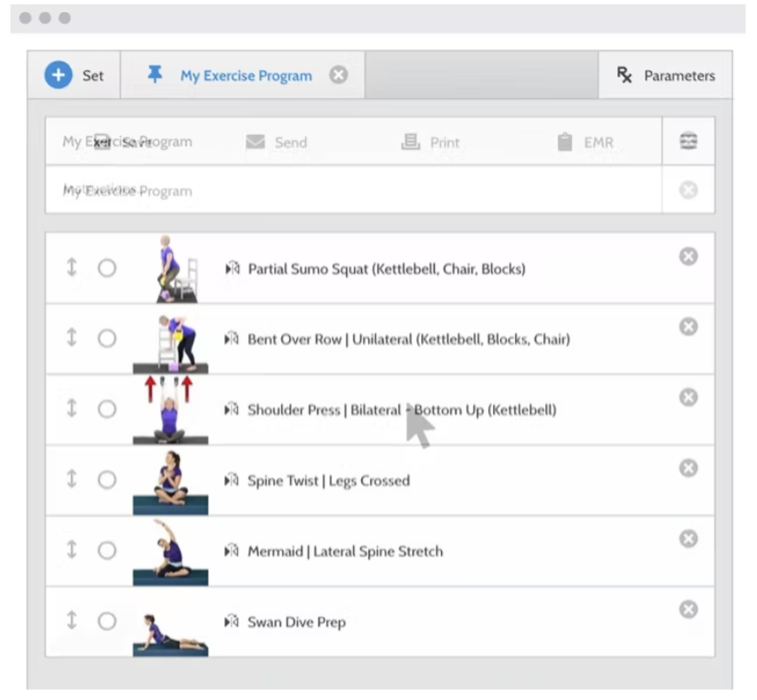Click reorder arrows for Bent Over Row
Viewport: 757px width, 700px height.
coord(71,338)
